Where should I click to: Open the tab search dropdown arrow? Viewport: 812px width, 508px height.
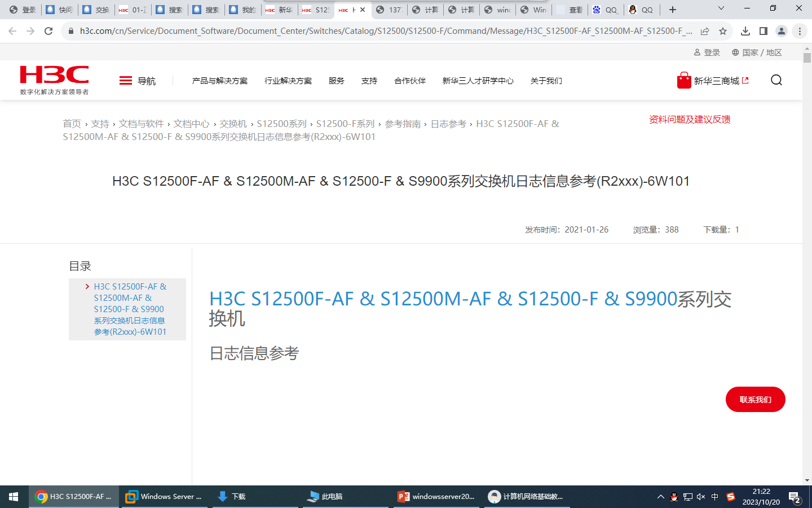pyautogui.click(x=721, y=8)
